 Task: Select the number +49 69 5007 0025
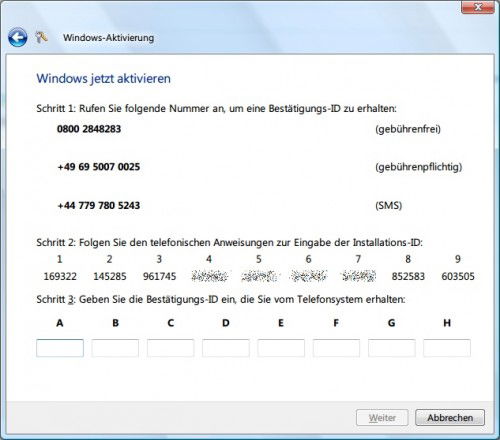coord(99,167)
